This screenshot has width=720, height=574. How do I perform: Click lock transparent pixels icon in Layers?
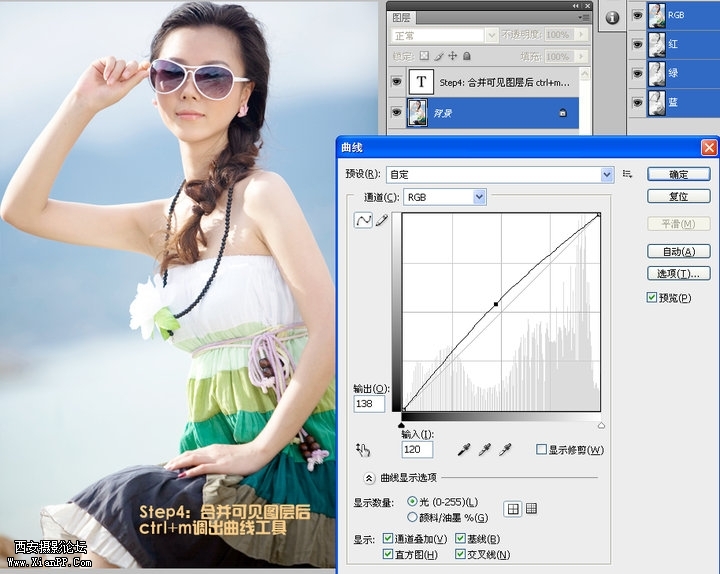(424, 56)
